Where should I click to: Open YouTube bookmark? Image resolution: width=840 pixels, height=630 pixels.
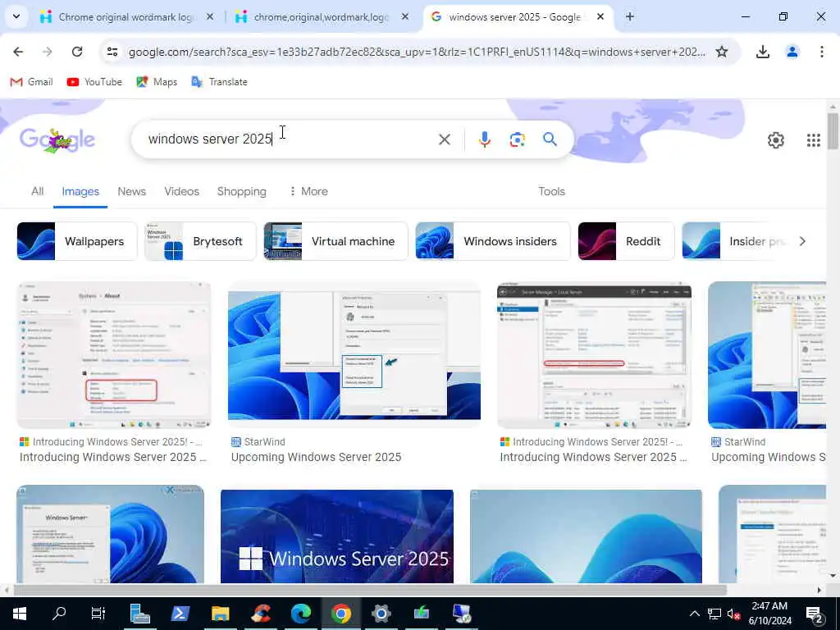(x=94, y=82)
